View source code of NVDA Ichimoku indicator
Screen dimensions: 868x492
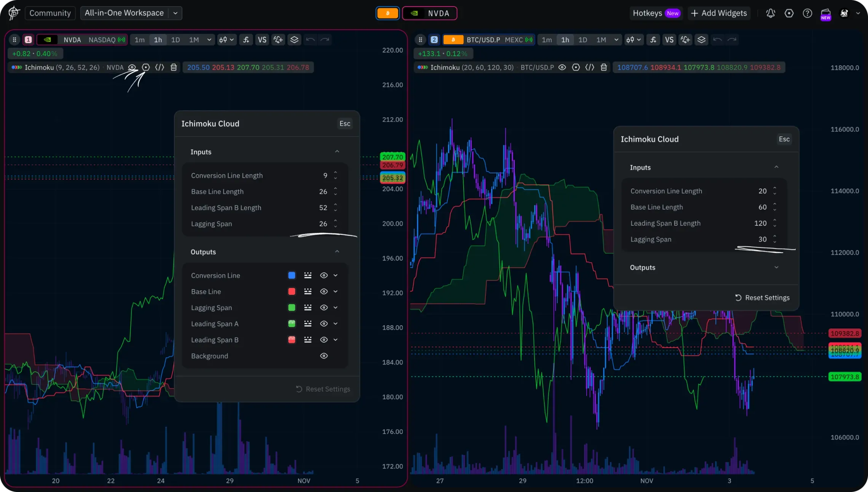coord(160,67)
